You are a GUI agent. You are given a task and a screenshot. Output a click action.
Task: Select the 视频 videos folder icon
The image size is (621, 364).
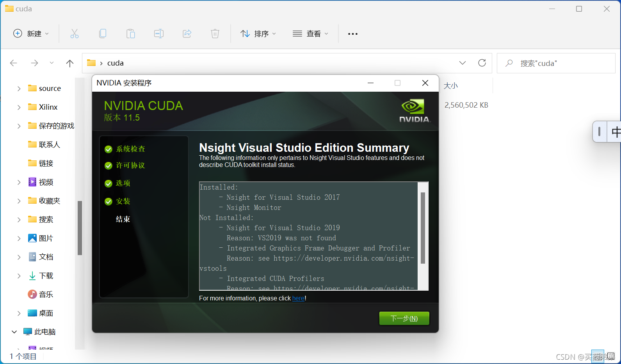click(32, 182)
